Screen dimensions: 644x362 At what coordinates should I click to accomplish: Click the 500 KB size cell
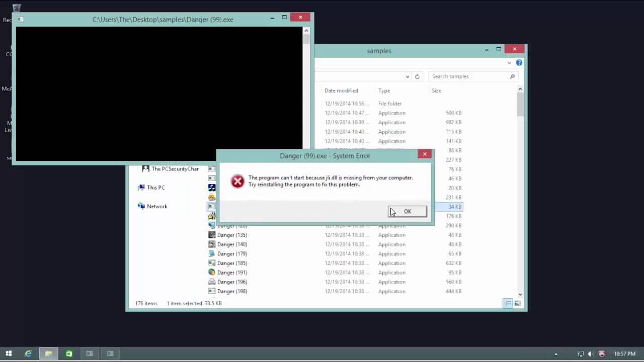point(453,113)
